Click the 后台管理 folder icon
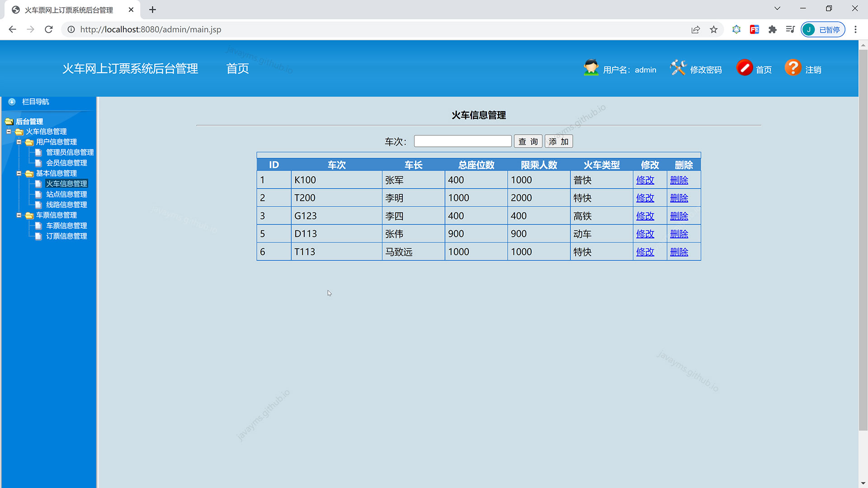The image size is (868, 488). click(9, 122)
